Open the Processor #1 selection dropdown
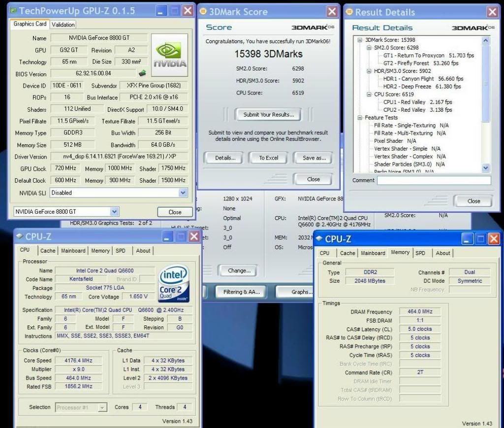 [102, 407]
